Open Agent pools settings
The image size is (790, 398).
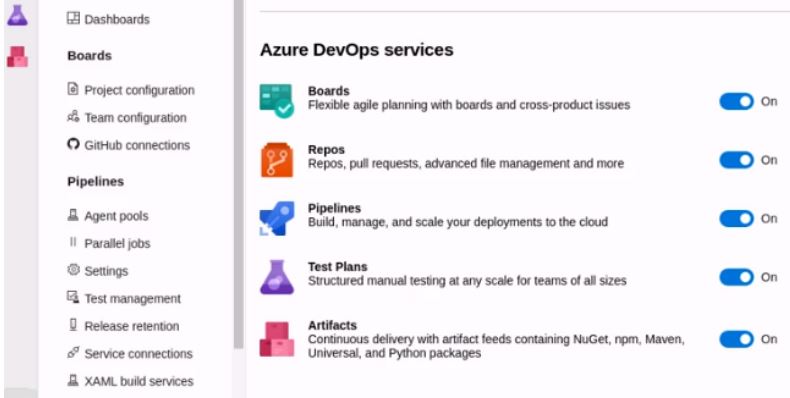pyautogui.click(x=116, y=216)
